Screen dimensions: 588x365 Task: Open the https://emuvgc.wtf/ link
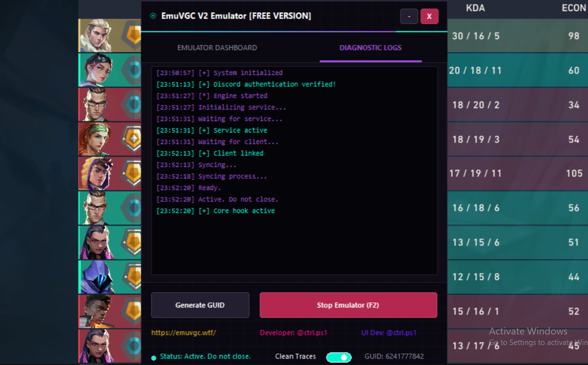[x=183, y=332]
